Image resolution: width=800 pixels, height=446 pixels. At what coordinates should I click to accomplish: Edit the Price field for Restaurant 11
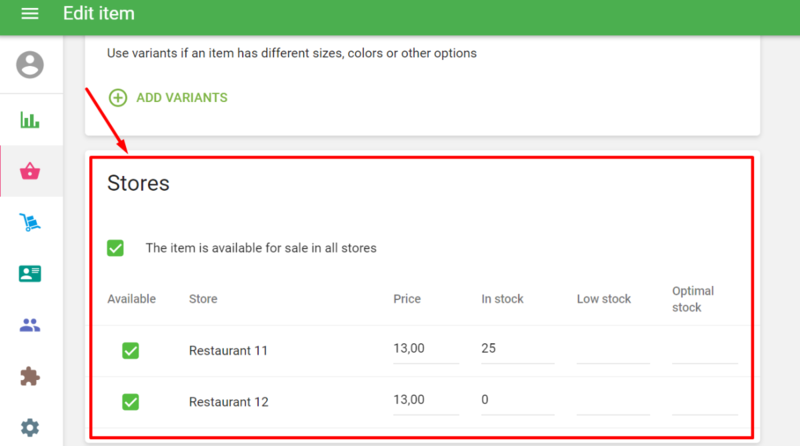pos(425,349)
